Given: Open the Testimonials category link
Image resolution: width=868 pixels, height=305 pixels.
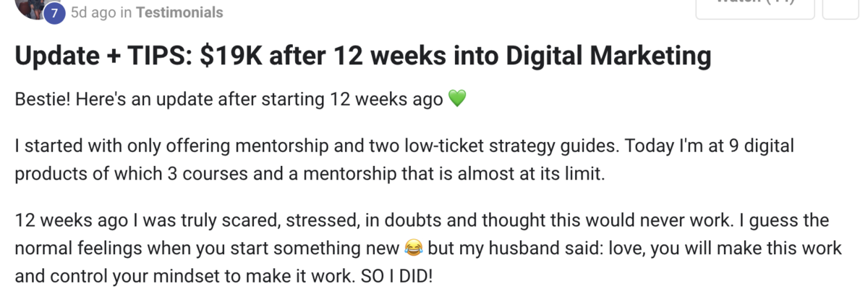Looking at the screenshot, I should pyautogui.click(x=179, y=12).
